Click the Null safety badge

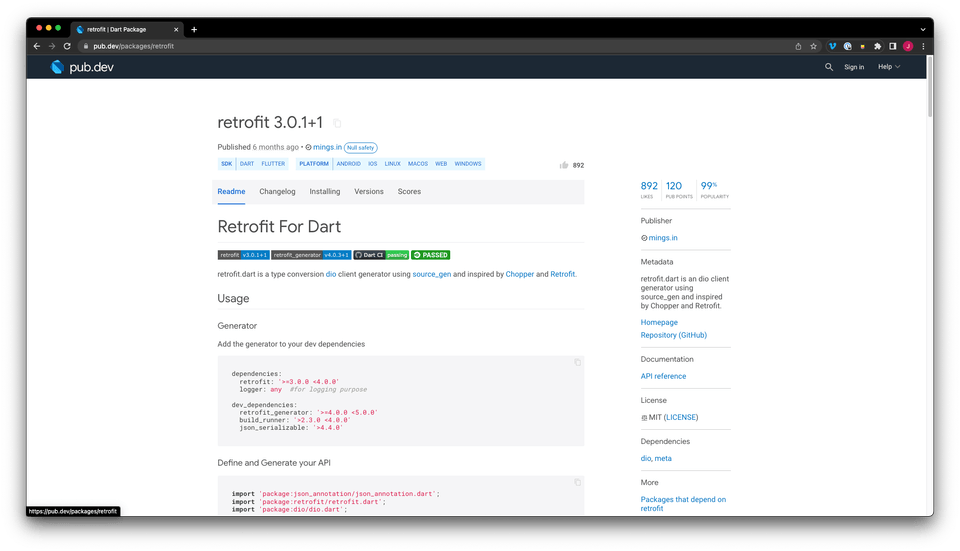pos(361,148)
